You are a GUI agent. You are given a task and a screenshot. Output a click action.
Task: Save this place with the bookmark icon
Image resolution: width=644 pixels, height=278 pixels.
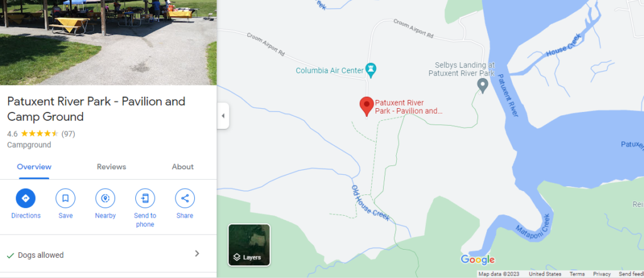65,199
